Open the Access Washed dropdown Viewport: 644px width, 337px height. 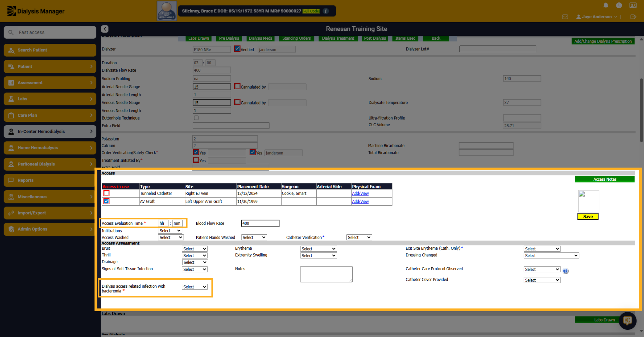tap(171, 237)
